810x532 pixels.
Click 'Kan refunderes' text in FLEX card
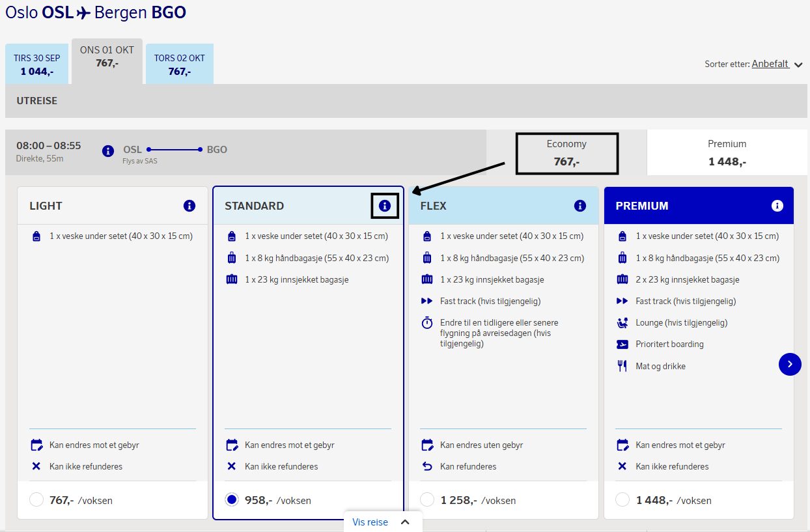(x=468, y=466)
